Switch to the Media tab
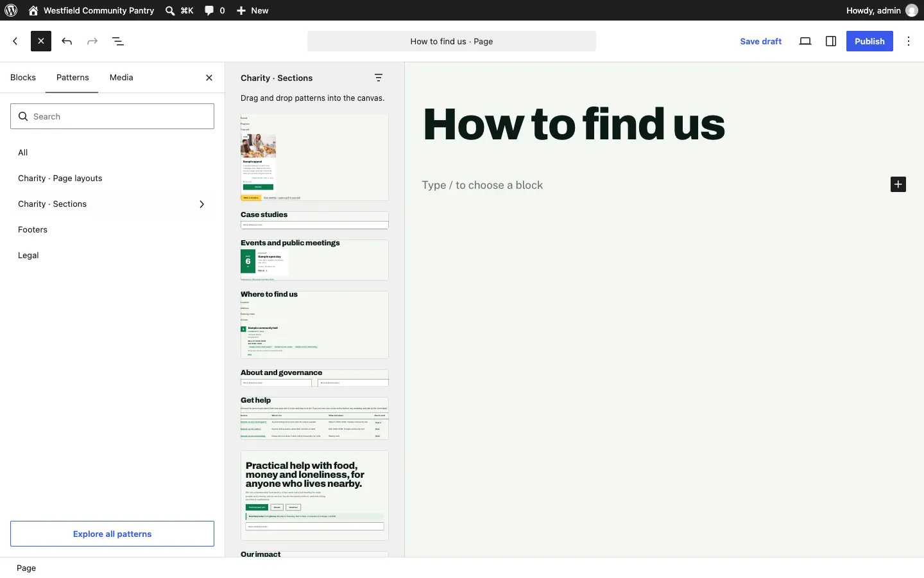 [121, 78]
